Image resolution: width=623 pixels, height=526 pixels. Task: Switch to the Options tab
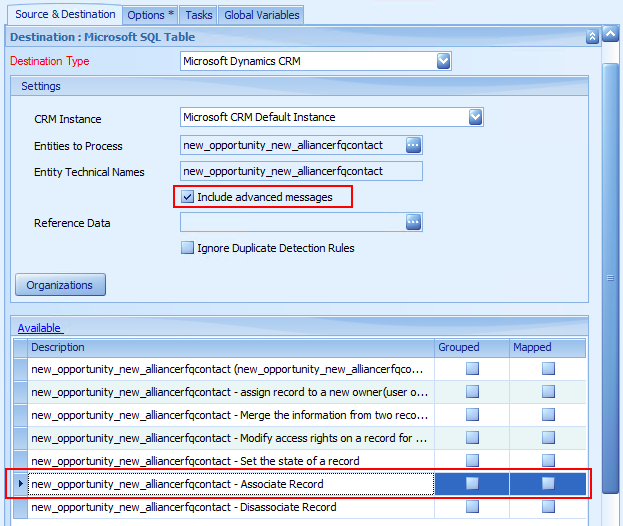(151, 15)
